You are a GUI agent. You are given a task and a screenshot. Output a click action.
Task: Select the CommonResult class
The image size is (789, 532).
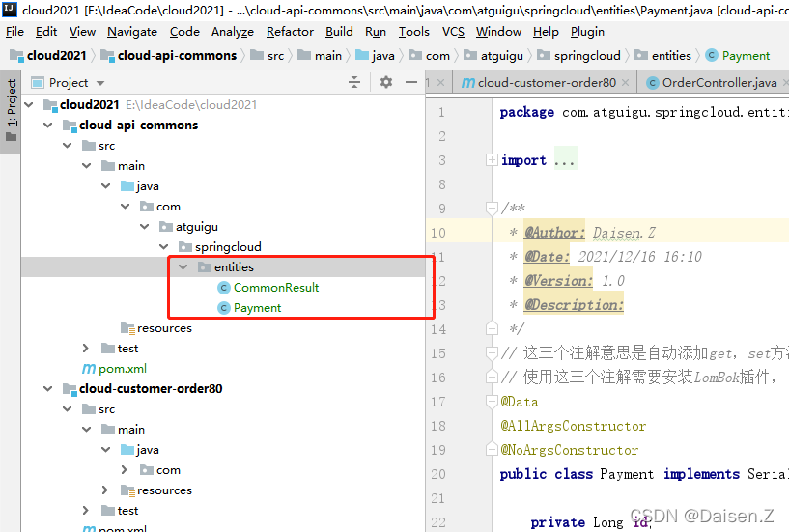tap(276, 288)
